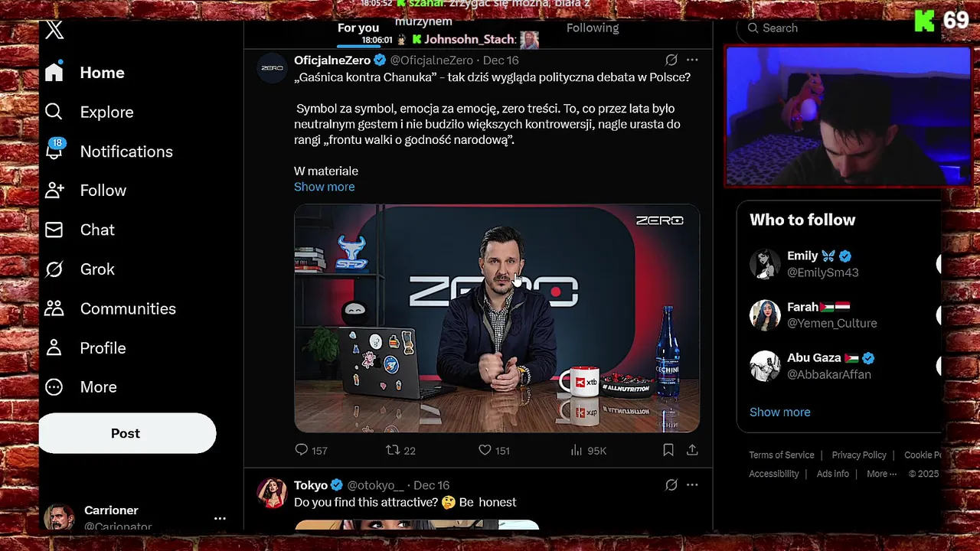
Task: Click the green Kick logo overlay
Action: coord(924,21)
